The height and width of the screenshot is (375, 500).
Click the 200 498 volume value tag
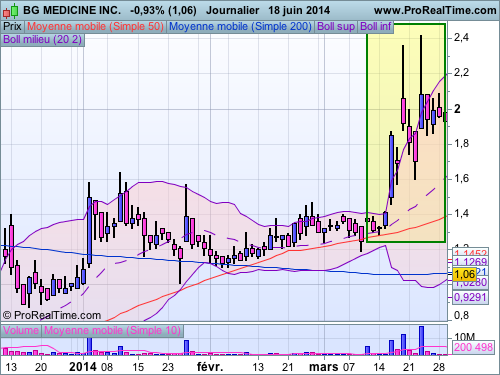(x=473, y=347)
